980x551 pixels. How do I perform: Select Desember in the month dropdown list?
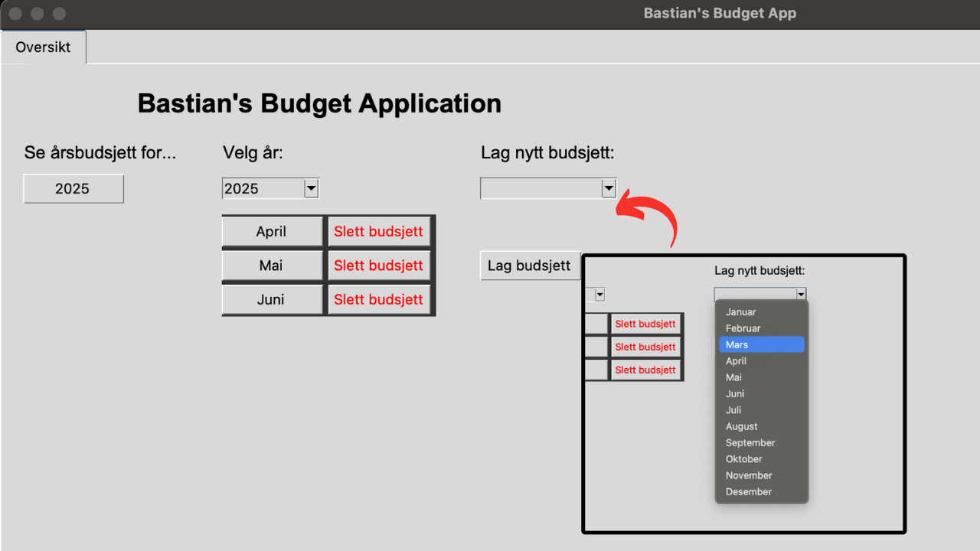click(761, 491)
